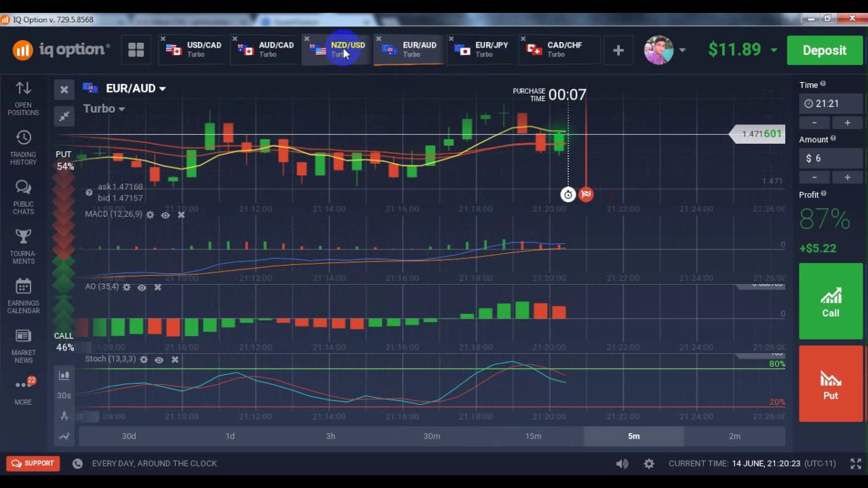868x488 pixels.
Task: Switch to the CAD/CHF tab
Action: [555, 49]
